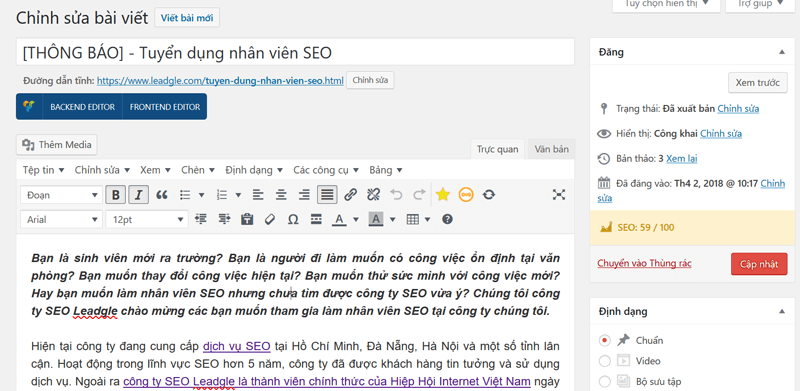The height and width of the screenshot is (391, 800).
Task: Click Chỉnh sửa button beside permalink
Action: click(x=370, y=81)
